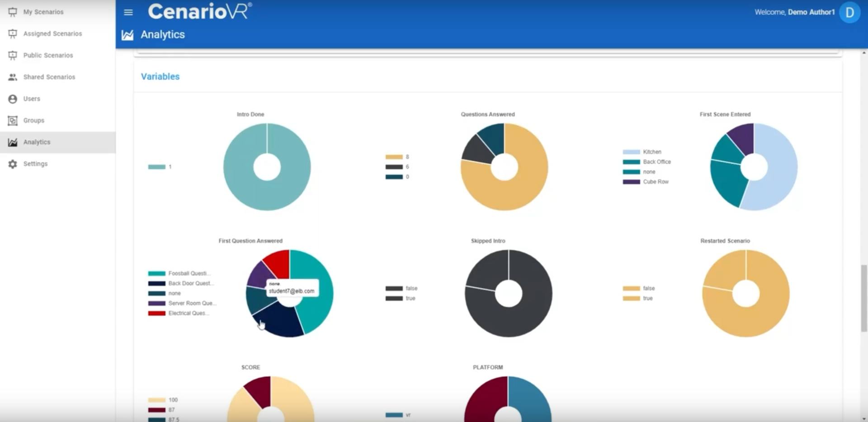Click the Assigned Scenarios icon

tap(13, 34)
